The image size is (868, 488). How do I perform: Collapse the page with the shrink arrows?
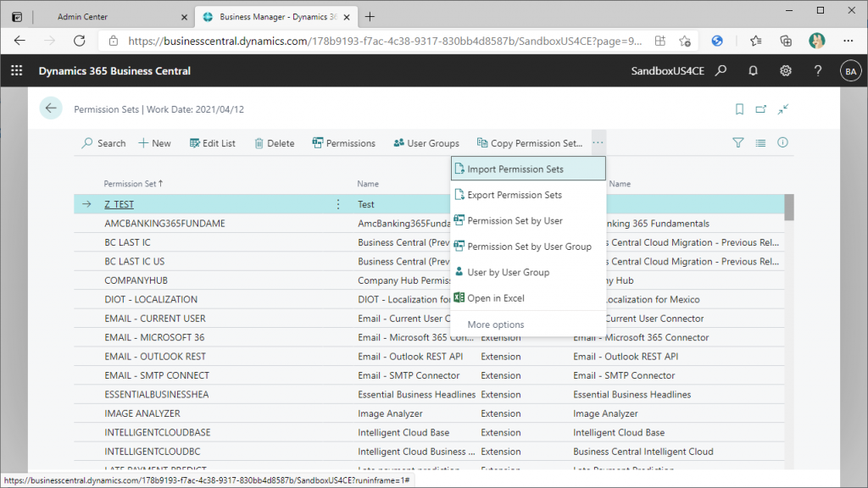pos(782,109)
